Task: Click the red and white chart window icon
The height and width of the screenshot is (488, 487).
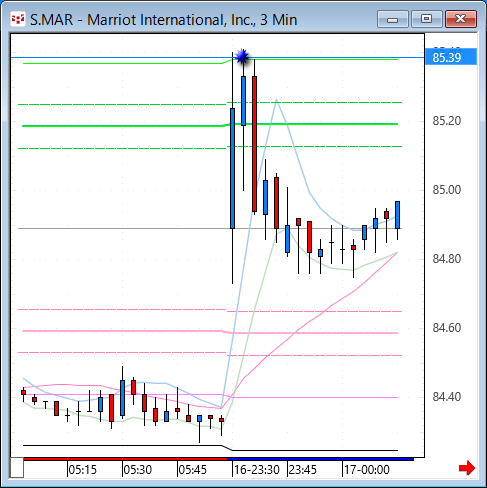Action: [x=17, y=20]
